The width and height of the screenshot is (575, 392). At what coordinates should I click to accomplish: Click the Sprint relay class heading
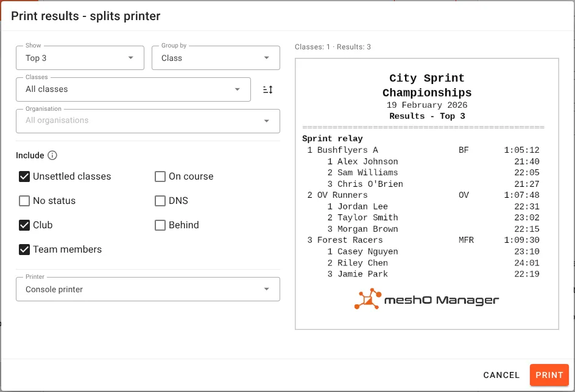coord(332,139)
